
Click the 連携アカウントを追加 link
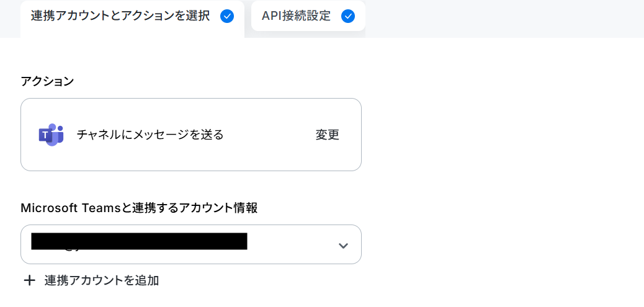coord(102,281)
